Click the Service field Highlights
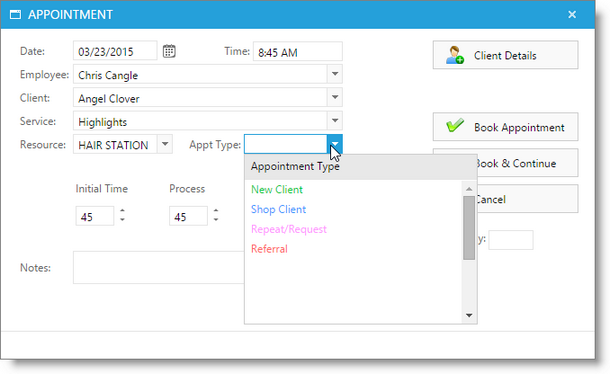Viewport: 610px width, 374px height. click(200, 121)
